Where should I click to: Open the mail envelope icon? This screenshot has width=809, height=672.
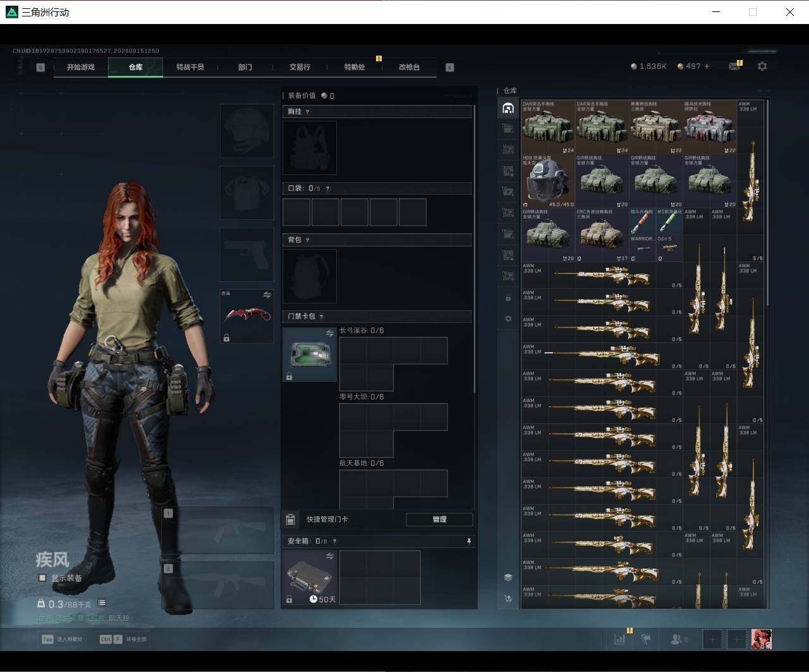coord(734,66)
